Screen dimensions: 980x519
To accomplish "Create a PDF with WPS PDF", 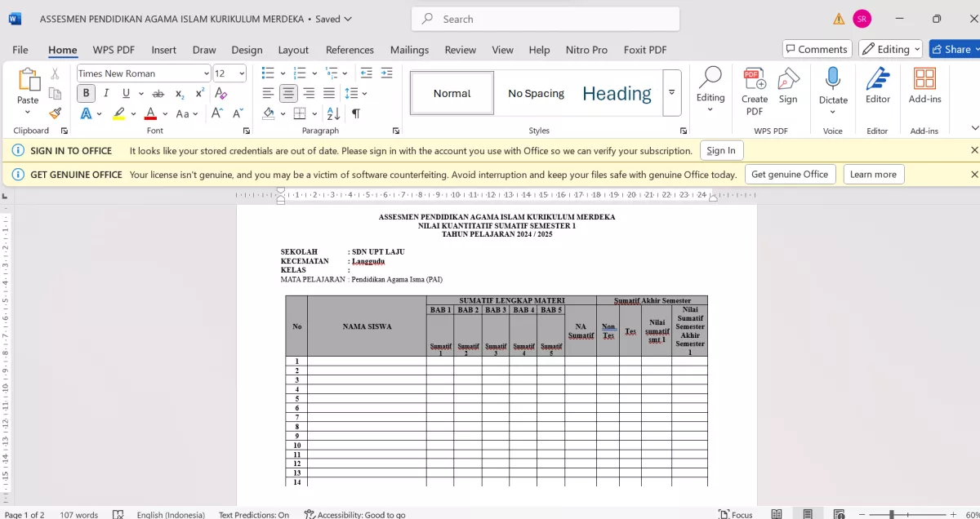I will [x=755, y=91].
